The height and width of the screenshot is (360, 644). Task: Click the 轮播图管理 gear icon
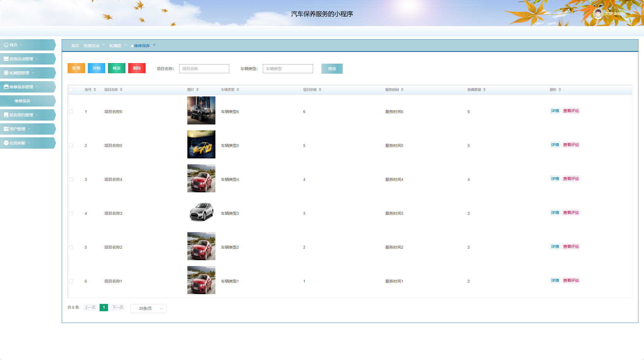pyautogui.click(x=6, y=73)
